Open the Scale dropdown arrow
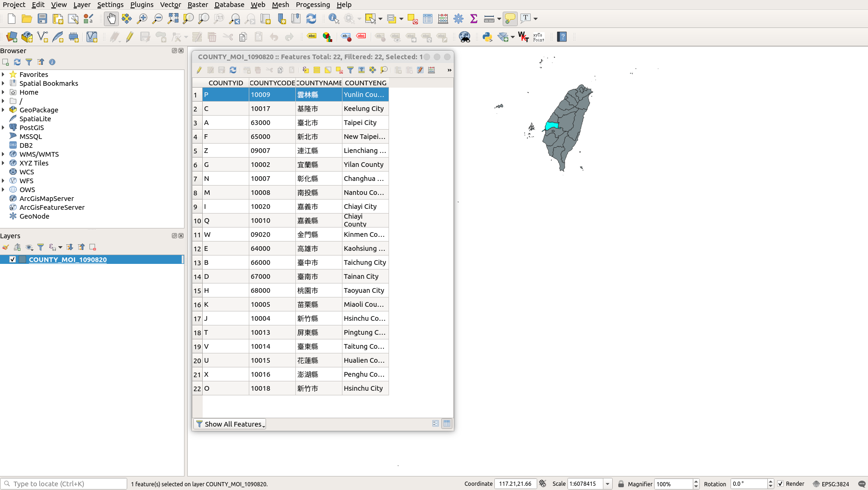This screenshot has width=868, height=490. (x=608, y=484)
